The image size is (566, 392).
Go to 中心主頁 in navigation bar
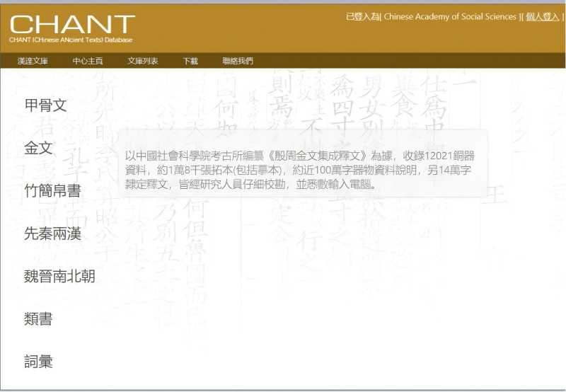[88, 61]
